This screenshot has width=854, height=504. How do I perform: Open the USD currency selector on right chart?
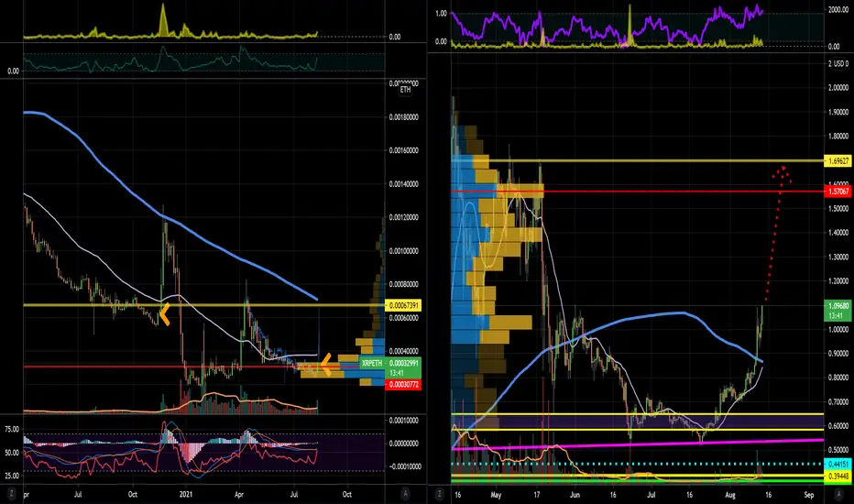pyautogui.click(x=840, y=64)
